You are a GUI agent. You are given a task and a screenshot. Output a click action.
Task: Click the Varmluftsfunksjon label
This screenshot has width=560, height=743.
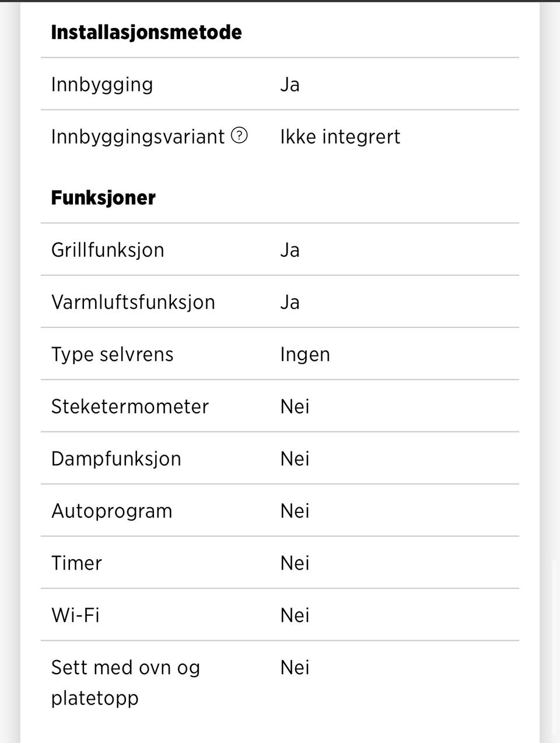tap(133, 302)
